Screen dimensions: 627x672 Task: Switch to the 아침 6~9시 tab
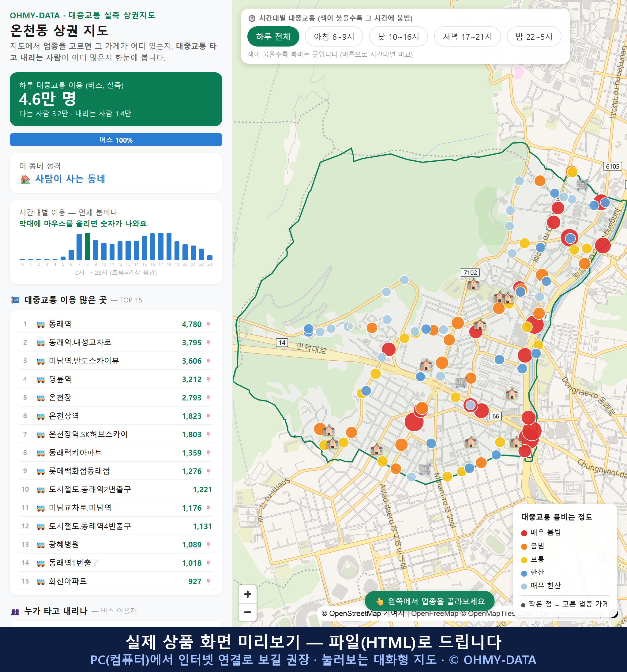coord(334,36)
